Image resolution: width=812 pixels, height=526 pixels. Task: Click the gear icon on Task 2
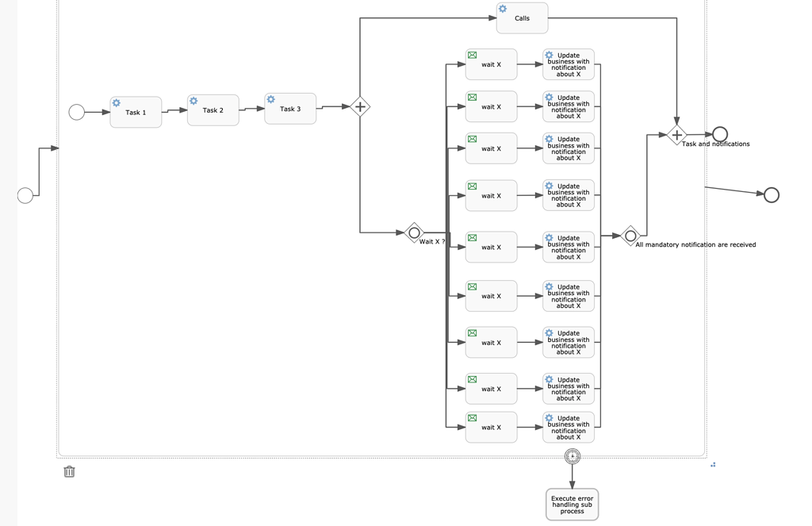click(x=193, y=100)
